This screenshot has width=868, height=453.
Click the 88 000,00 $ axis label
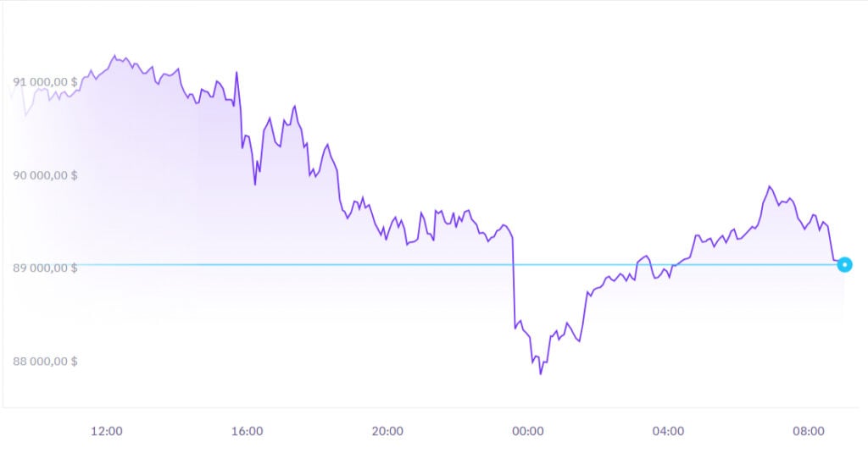(x=45, y=361)
